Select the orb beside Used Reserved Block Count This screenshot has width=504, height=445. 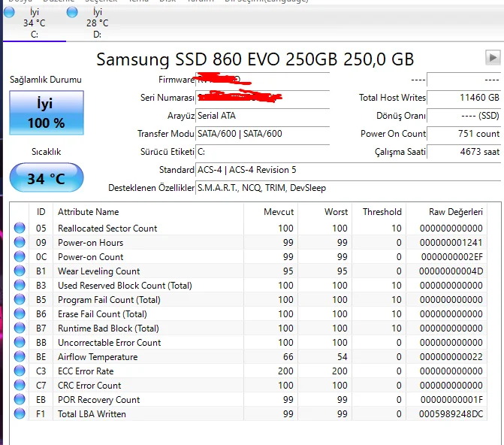20,285
